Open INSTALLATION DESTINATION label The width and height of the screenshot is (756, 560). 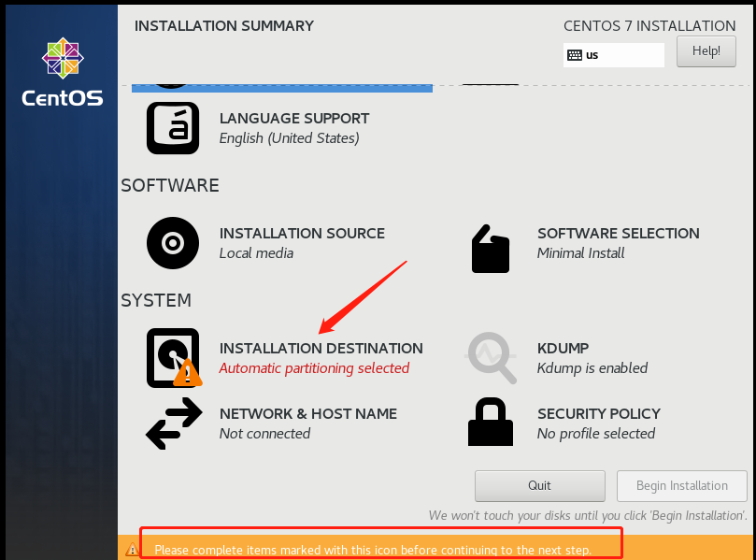point(321,349)
